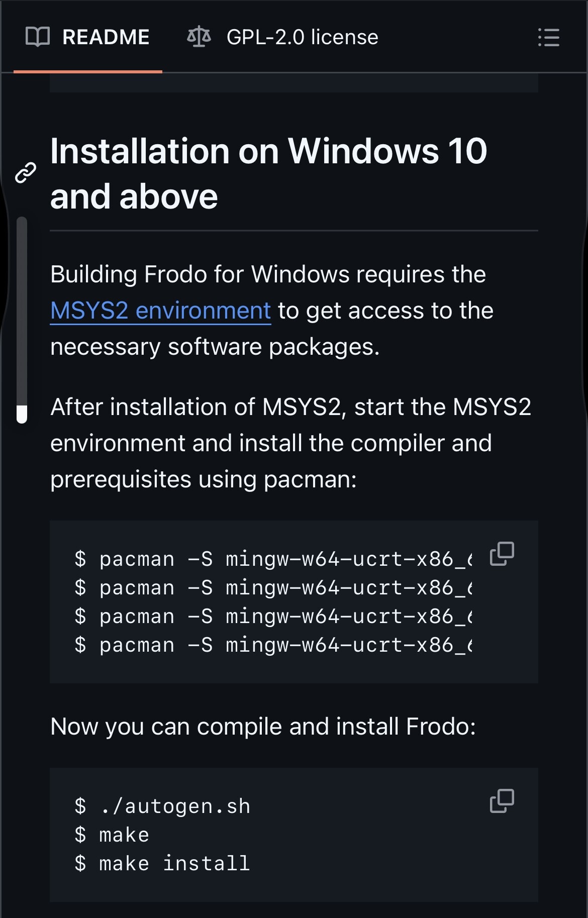Click the balance scale license icon
Viewport: 588px width, 918px height.
[199, 37]
